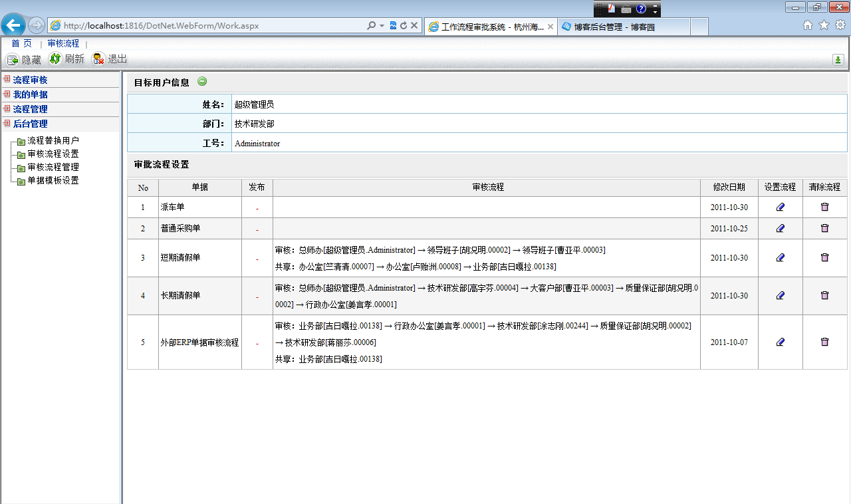This screenshot has height=504, width=851.
Task: Click the keyboard icon in floating bar
Action: tap(626, 9)
